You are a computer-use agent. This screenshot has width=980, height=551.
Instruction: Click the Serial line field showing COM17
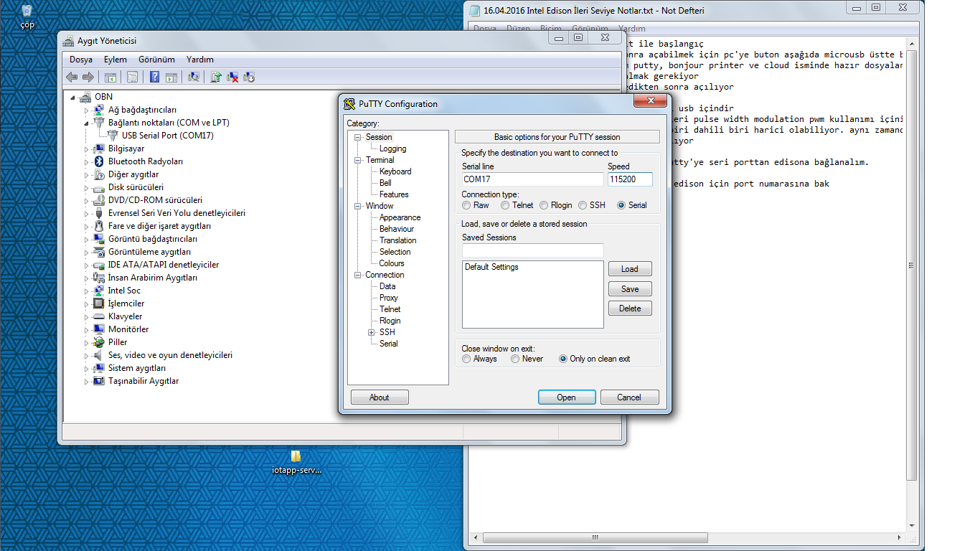[x=533, y=179]
